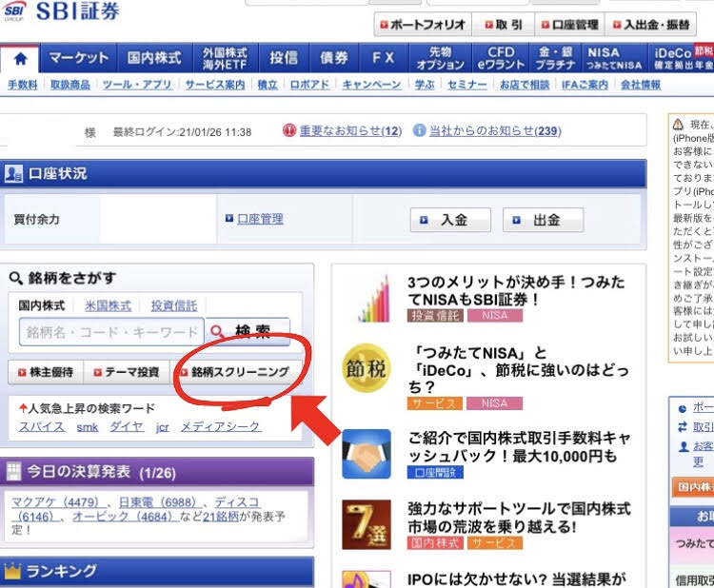Screen dimensions: 714x588
Task: Click the 節税 gold coin thumbnail
Action: pyautogui.click(x=367, y=368)
